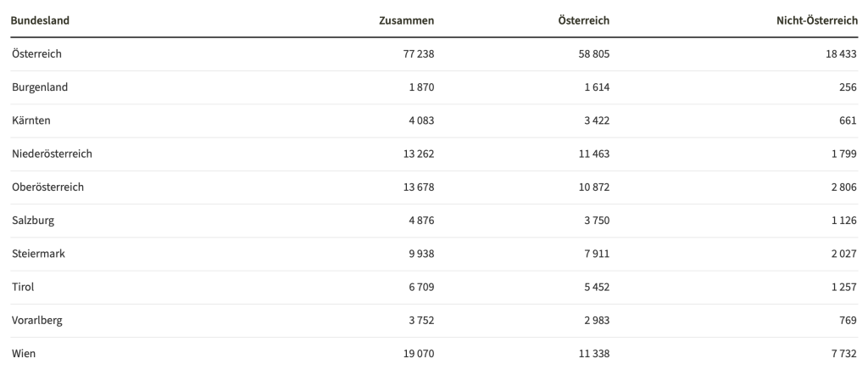Select the Niederösterreich row label
The height and width of the screenshot is (375, 868).
tap(52, 154)
